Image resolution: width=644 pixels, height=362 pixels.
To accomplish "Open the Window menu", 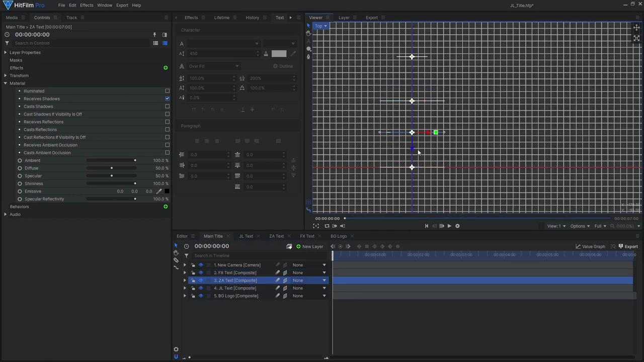I will click(x=105, y=5).
